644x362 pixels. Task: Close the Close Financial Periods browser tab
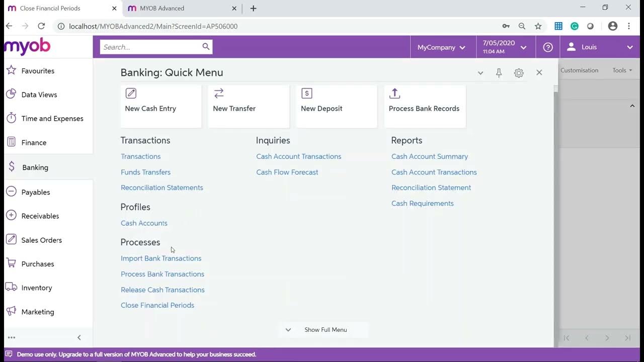[x=114, y=8]
